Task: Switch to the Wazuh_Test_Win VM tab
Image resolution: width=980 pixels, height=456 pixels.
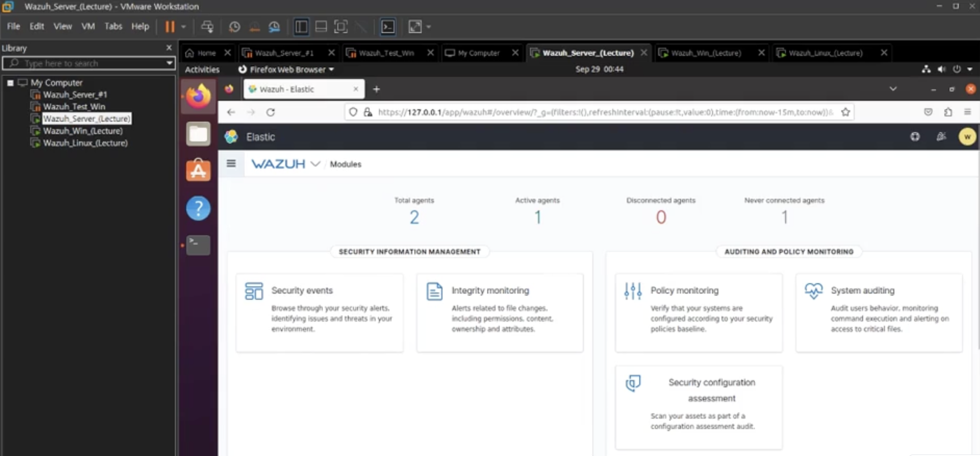Action: (386, 53)
